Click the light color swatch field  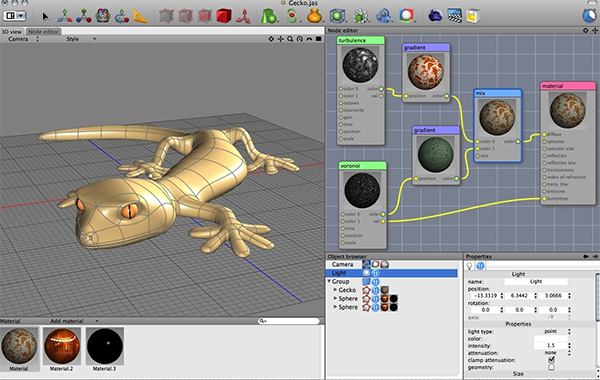[x=551, y=339]
